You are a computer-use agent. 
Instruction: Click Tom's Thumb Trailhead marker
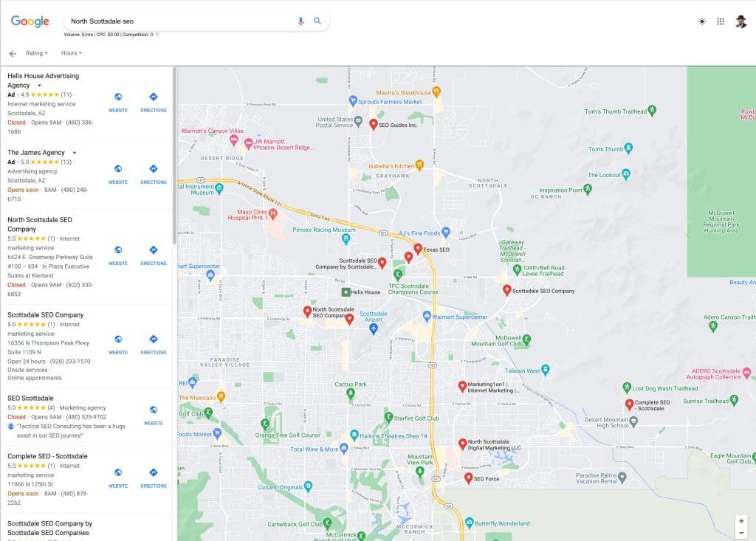[652, 111]
